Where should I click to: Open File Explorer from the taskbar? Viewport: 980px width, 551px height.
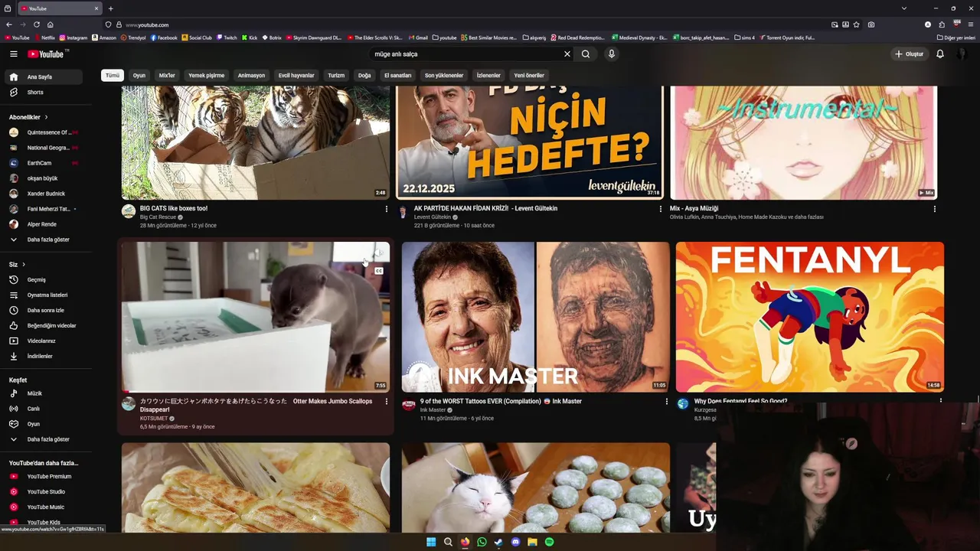[532, 542]
